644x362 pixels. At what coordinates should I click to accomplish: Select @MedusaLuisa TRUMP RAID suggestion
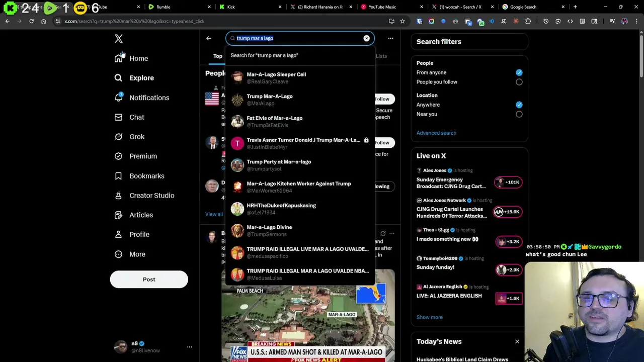(300, 275)
